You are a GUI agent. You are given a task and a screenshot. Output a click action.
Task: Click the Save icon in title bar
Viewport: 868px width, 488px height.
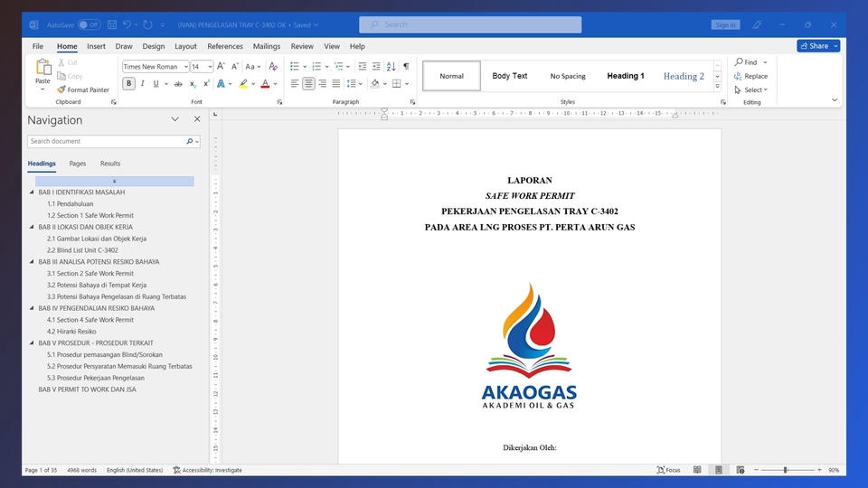tap(112, 25)
